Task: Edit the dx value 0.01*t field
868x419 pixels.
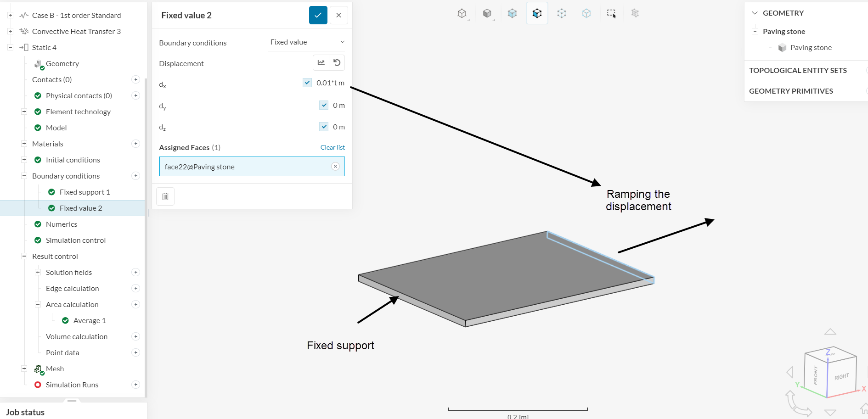Action: [330, 83]
